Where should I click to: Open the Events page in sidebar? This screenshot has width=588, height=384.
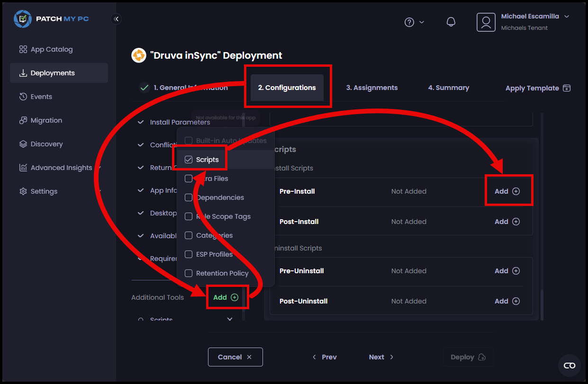(x=59, y=97)
